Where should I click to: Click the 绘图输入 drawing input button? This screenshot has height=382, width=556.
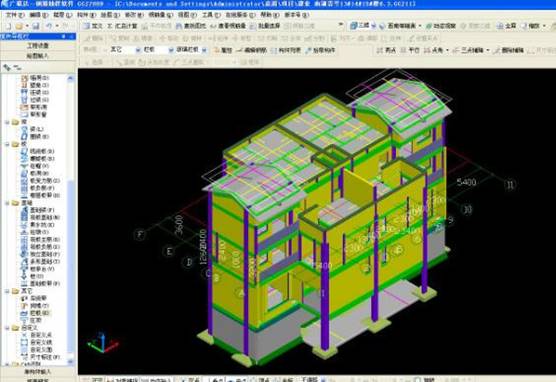(x=38, y=55)
